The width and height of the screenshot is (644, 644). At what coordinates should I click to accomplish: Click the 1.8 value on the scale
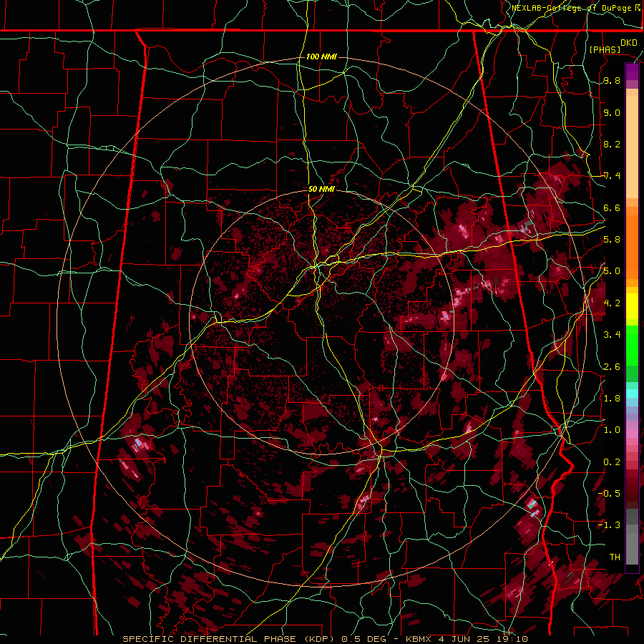click(x=612, y=399)
